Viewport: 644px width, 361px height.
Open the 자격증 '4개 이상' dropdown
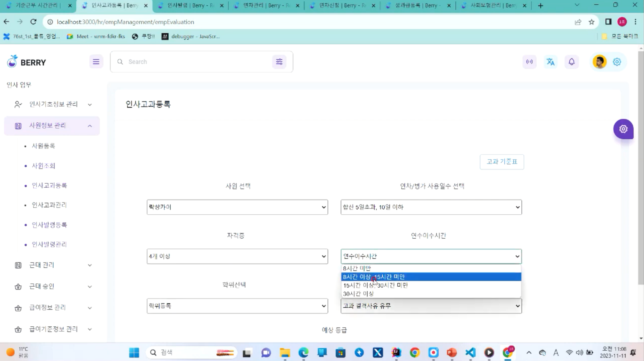click(x=237, y=256)
